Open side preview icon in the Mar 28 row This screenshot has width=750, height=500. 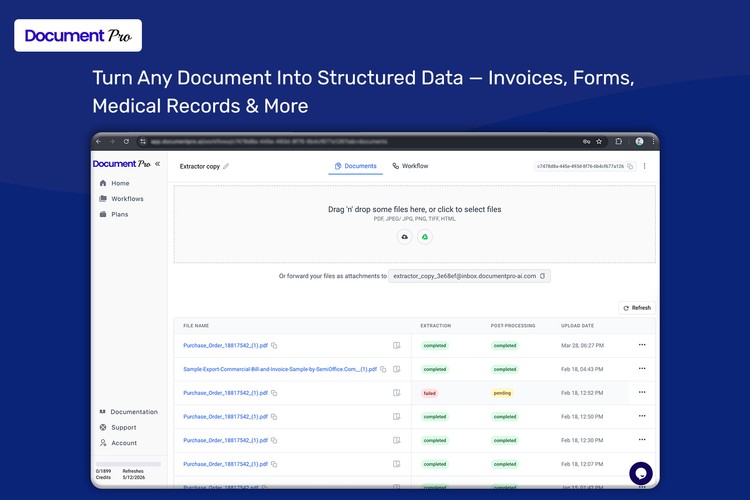[397, 345]
